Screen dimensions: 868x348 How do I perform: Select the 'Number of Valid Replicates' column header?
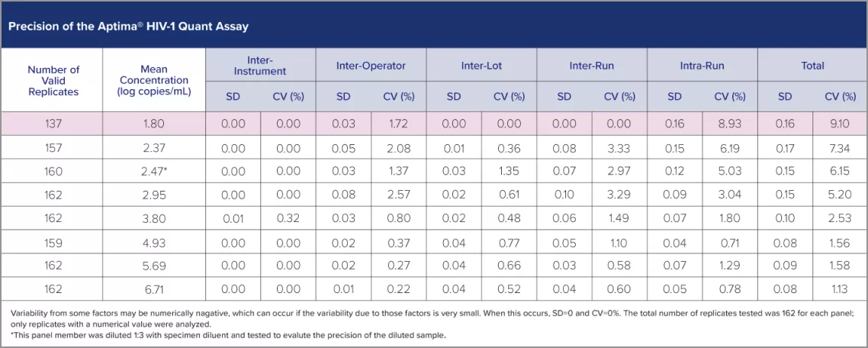click(53, 80)
